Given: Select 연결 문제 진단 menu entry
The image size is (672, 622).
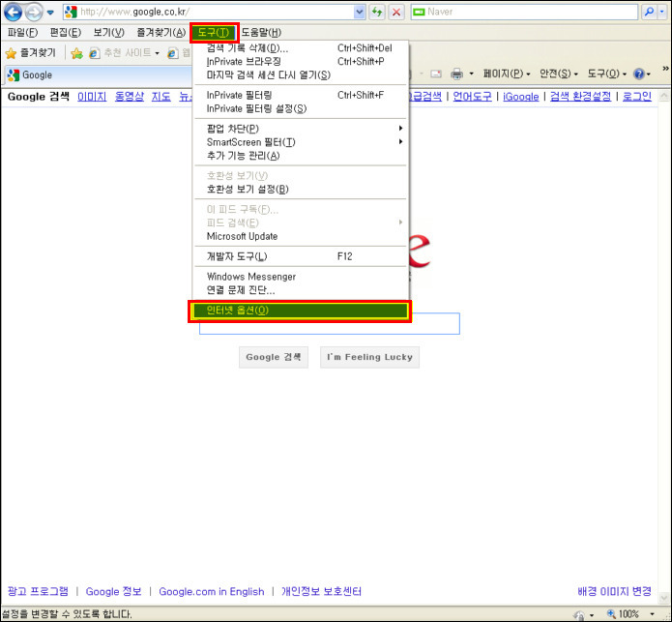Looking at the screenshot, I should (300, 290).
